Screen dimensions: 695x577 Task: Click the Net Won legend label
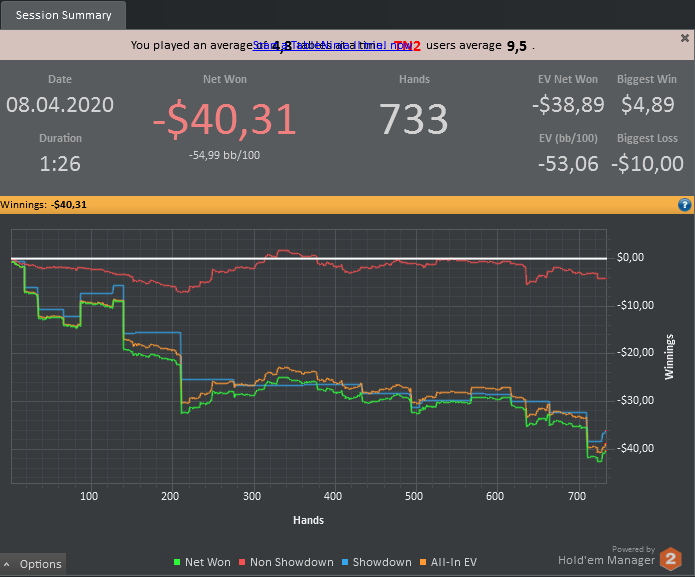(208, 562)
